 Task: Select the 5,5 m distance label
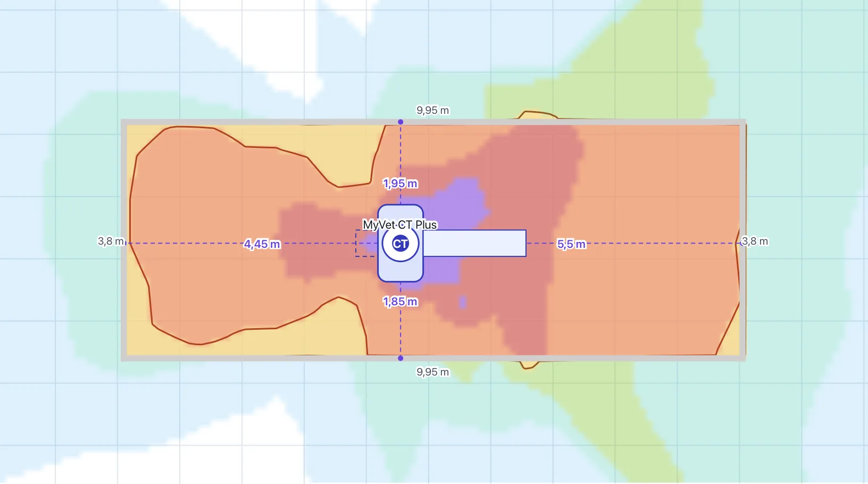click(571, 244)
